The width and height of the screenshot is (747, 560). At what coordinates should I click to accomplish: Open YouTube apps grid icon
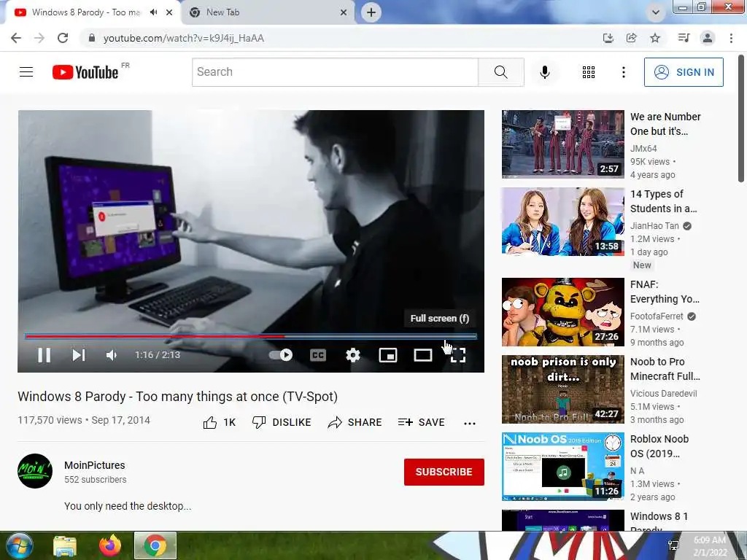point(589,72)
